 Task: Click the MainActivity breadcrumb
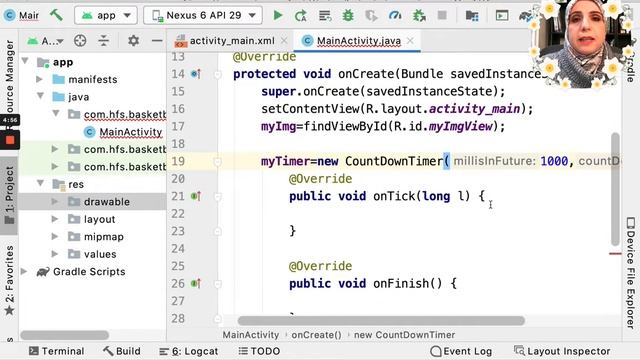click(x=251, y=335)
